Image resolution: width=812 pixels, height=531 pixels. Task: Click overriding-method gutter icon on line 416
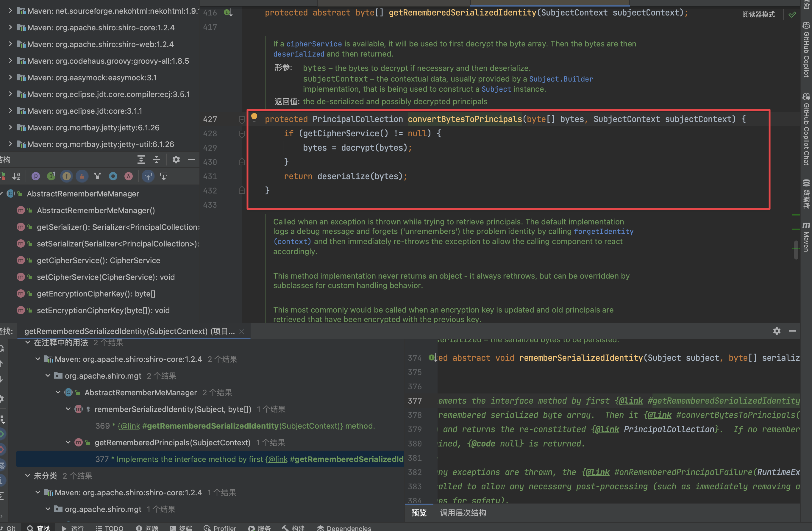tap(228, 13)
